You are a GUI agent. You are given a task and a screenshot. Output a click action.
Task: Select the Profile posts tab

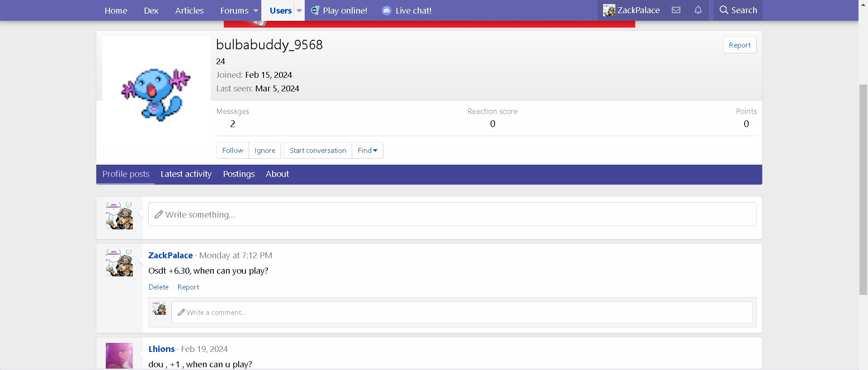coord(126,174)
